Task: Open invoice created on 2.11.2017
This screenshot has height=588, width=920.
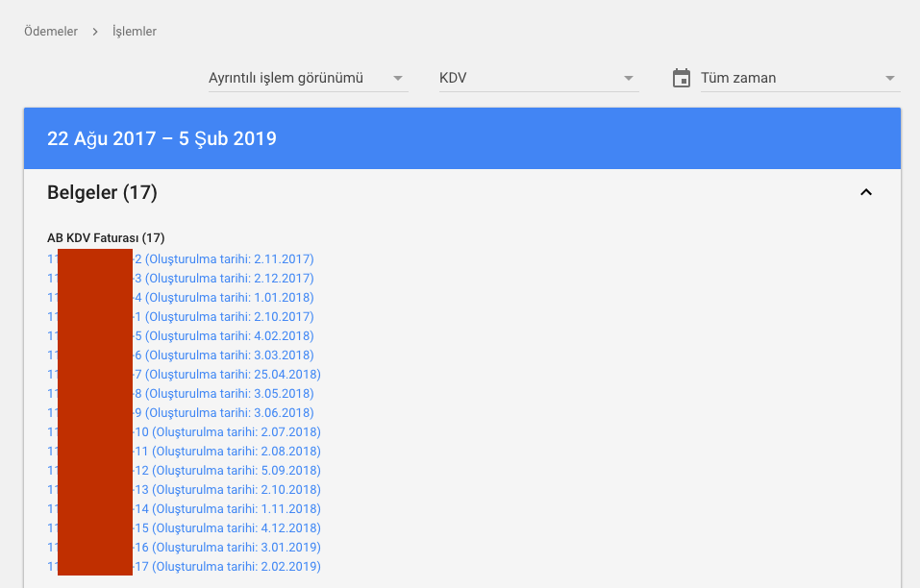Action: point(181,259)
